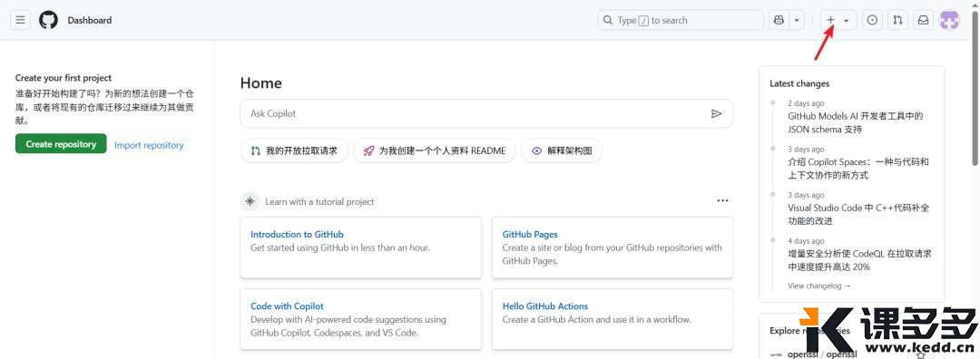The height and width of the screenshot is (359, 980).
Task: Open the Copilot chat icon in header
Action: [779, 20]
